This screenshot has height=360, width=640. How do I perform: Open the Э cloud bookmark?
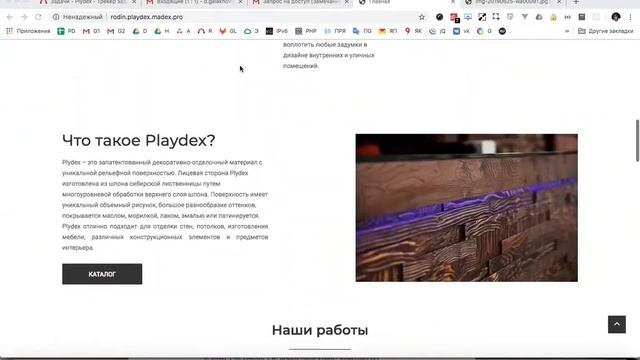point(251,31)
